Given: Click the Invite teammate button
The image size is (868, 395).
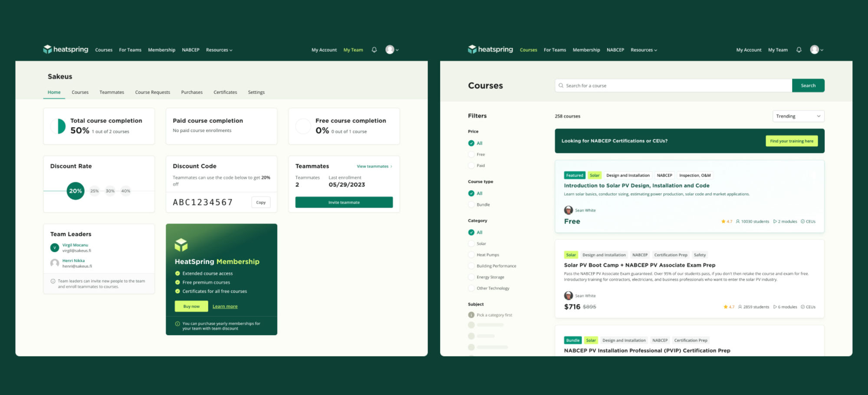Looking at the screenshot, I should 344,202.
